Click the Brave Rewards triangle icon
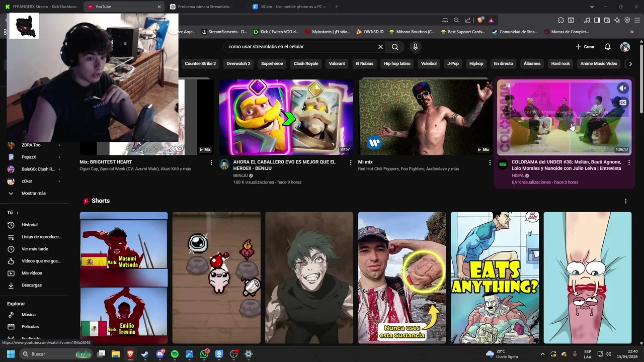The image size is (644, 362). point(491,20)
